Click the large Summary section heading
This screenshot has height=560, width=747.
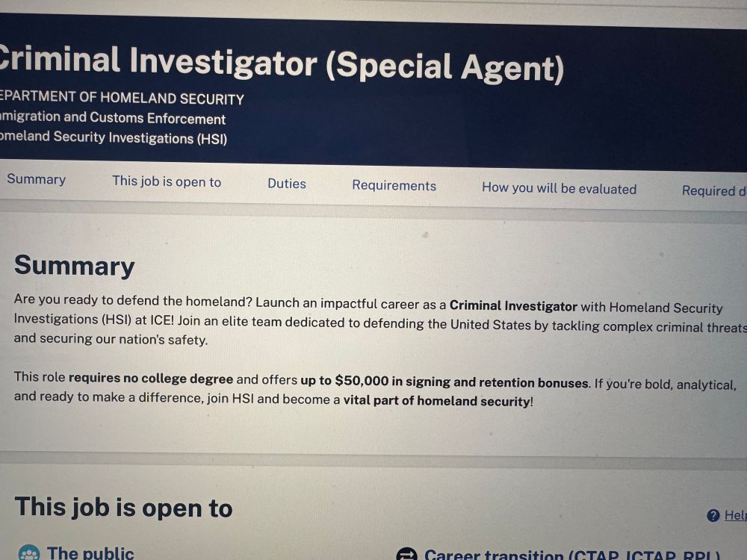point(75,265)
